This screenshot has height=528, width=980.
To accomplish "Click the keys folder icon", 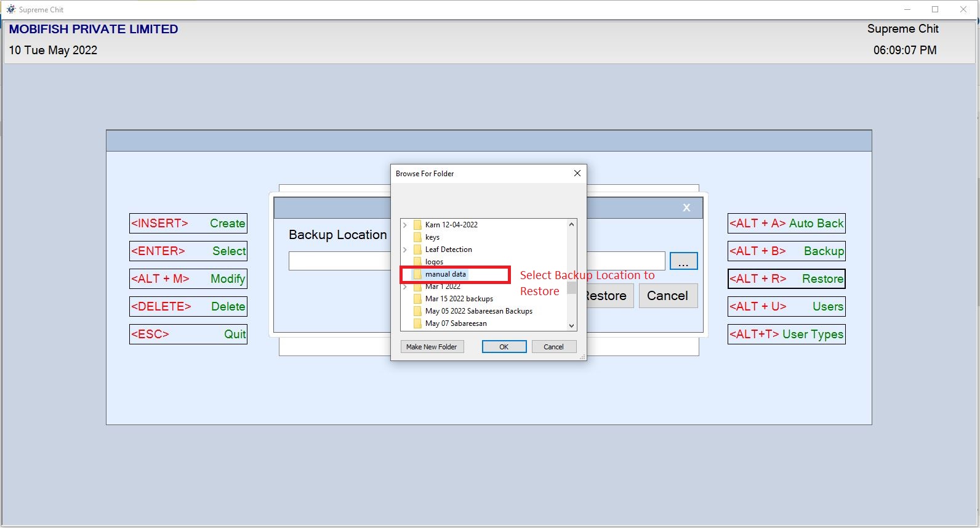I will pyautogui.click(x=417, y=237).
